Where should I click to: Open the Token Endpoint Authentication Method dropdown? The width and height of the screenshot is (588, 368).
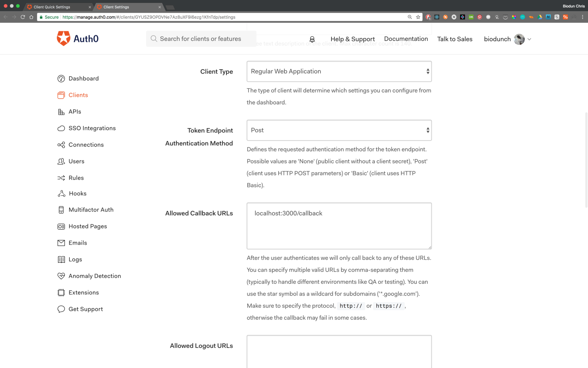pyautogui.click(x=339, y=130)
